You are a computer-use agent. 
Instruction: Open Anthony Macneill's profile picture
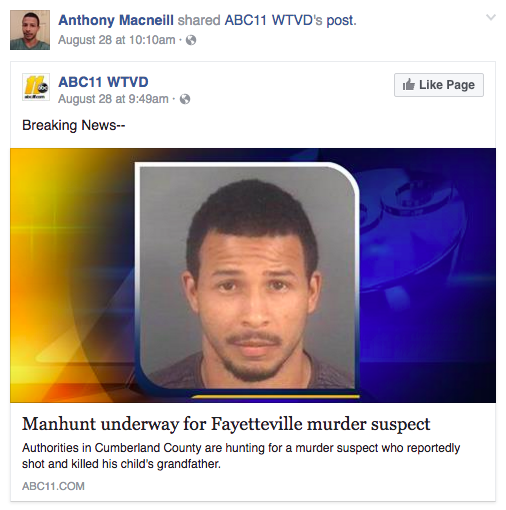pos(30,30)
